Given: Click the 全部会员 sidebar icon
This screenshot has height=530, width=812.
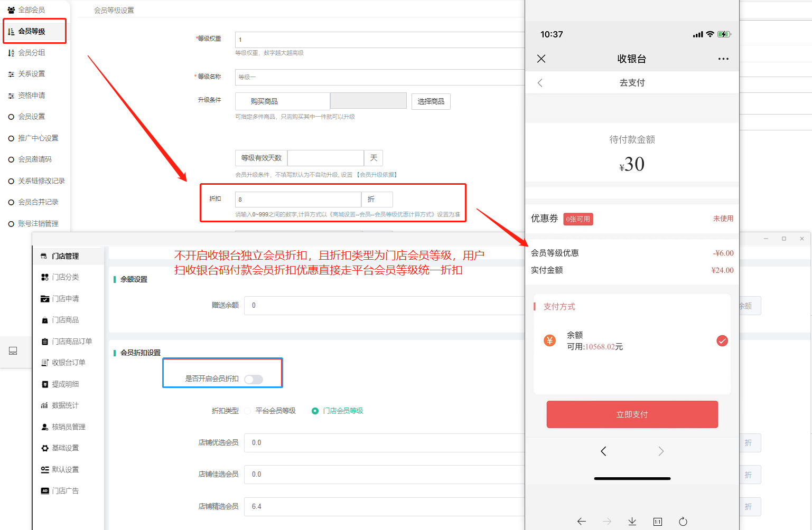Looking at the screenshot, I should [x=11, y=10].
